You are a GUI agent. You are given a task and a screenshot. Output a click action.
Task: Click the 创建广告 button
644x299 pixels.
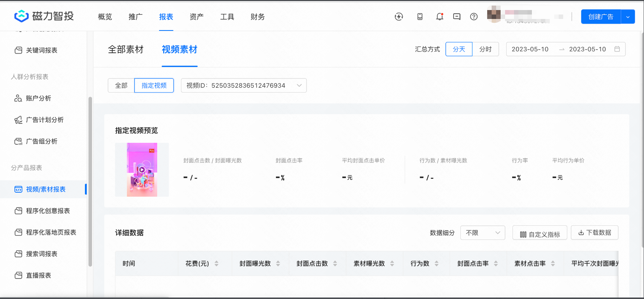601,17
